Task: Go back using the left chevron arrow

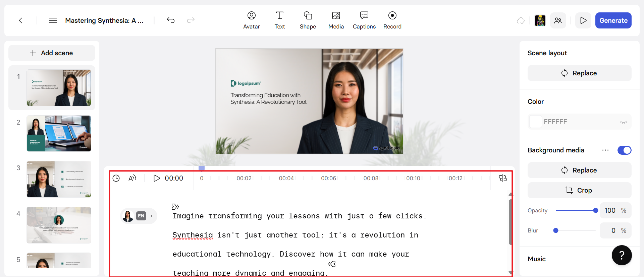Action: point(20,20)
